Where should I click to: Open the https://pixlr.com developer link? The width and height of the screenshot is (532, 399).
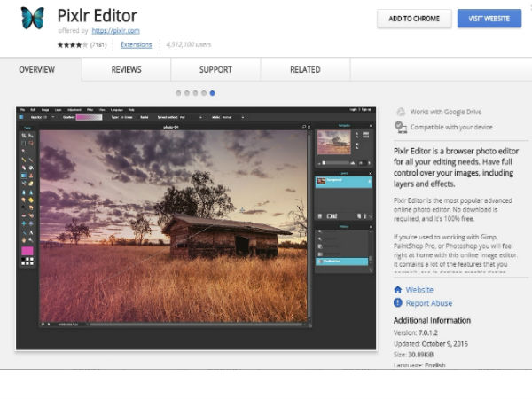(x=115, y=31)
